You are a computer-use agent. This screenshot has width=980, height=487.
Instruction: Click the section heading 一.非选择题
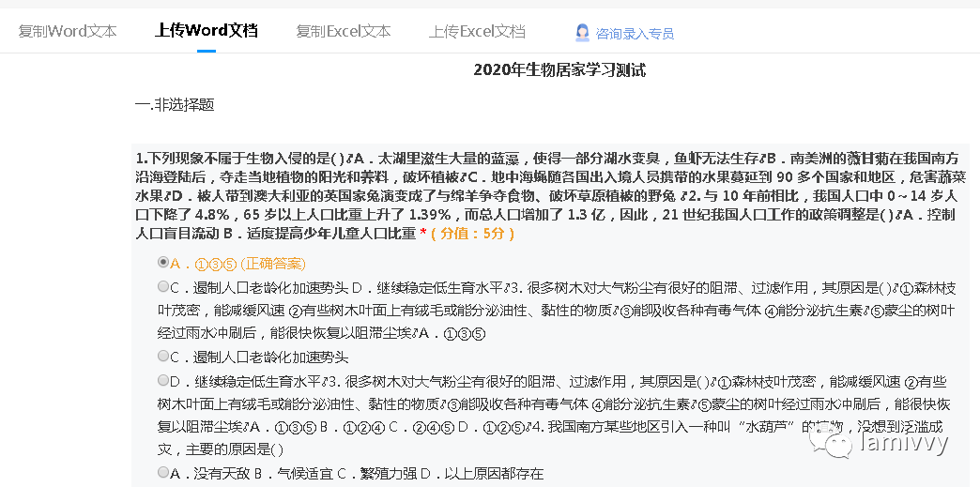pos(175,104)
